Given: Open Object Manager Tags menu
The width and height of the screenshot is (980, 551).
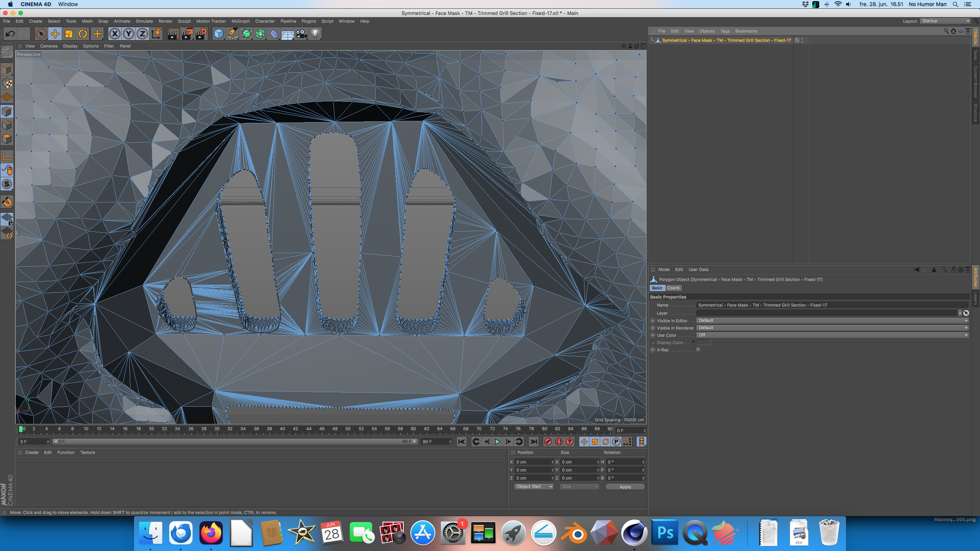Looking at the screenshot, I should [725, 31].
